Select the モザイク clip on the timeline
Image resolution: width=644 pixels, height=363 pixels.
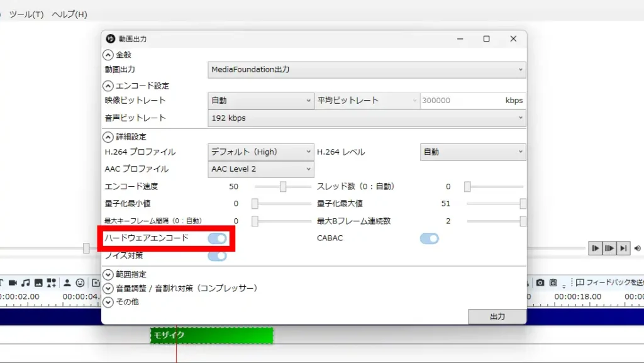[211, 335]
